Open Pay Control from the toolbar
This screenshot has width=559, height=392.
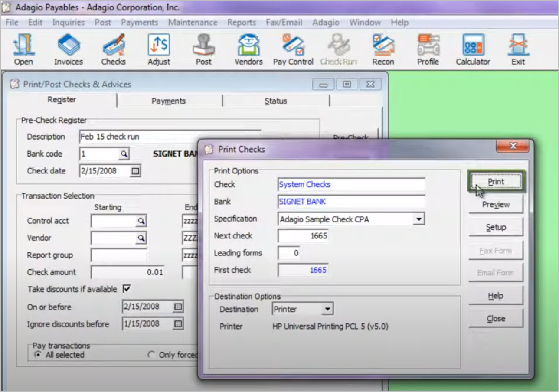pos(293,50)
